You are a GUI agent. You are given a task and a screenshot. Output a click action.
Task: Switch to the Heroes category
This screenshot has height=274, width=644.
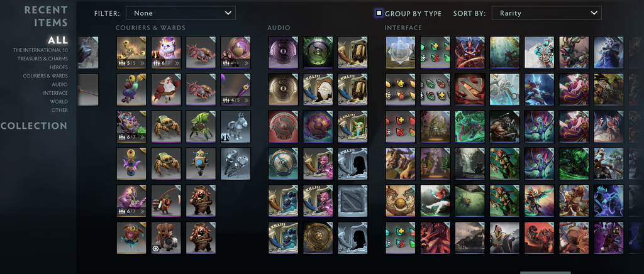(58, 67)
